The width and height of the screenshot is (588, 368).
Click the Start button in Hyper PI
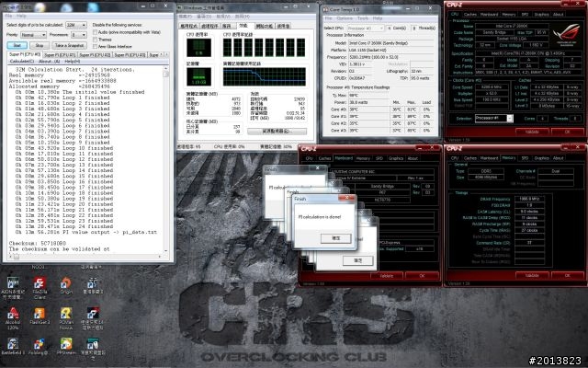point(17,45)
